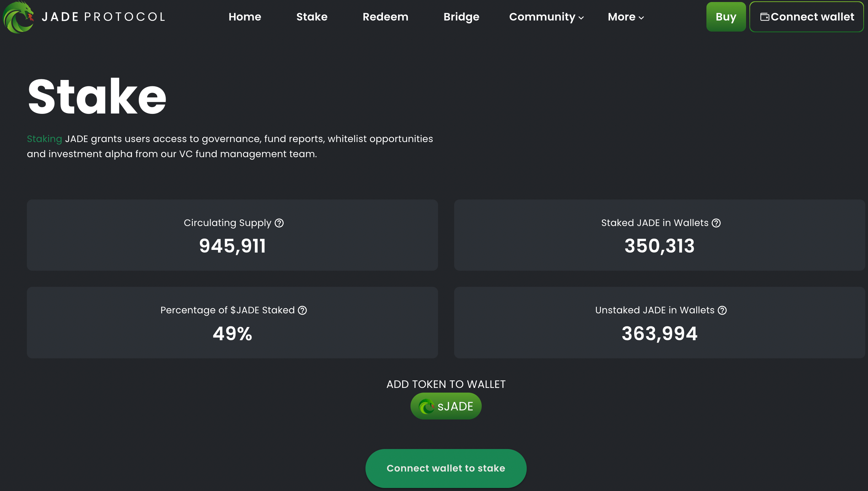868x491 pixels.
Task: Open help icon for Circulating Supply
Action: pos(279,223)
